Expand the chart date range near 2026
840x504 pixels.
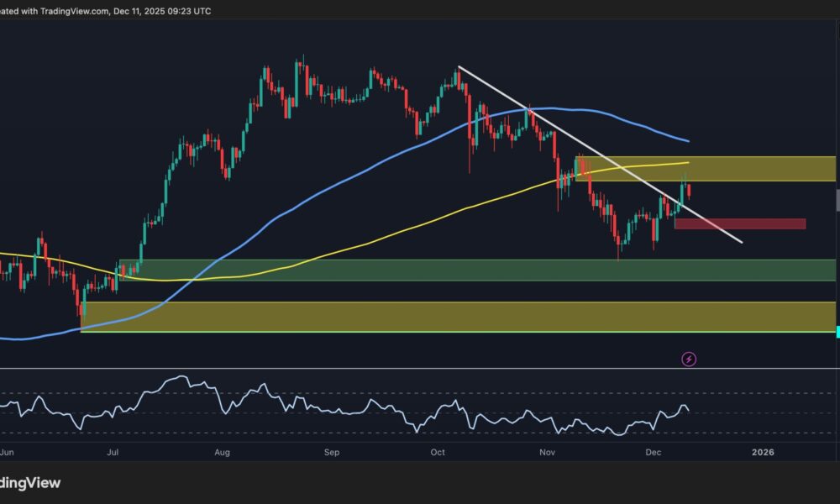click(763, 452)
